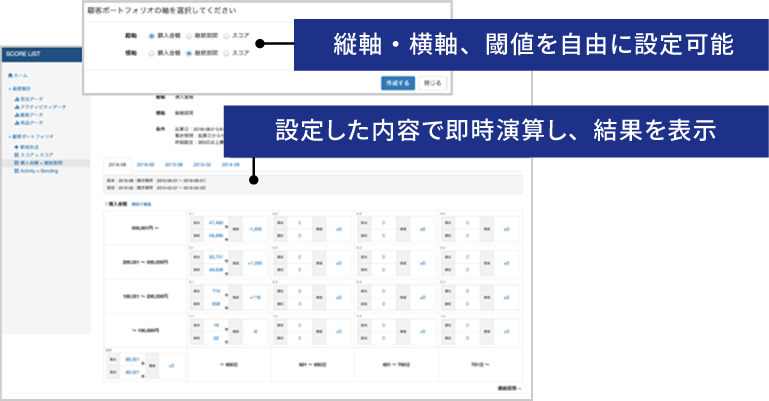Open the fourth data item under 基礎集計
This screenshot has height=401, width=769.
pyautogui.click(x=31, y=122)
